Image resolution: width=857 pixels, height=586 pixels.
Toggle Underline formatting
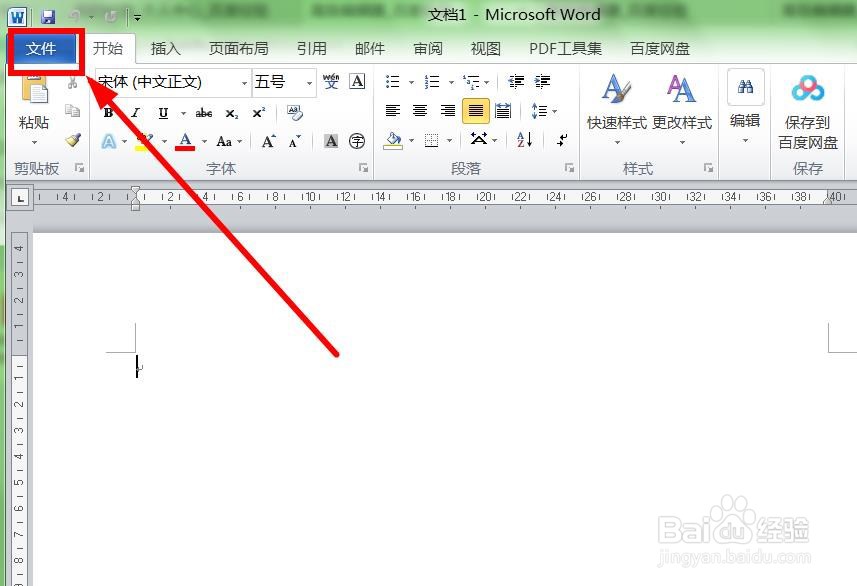coord(163,113)
